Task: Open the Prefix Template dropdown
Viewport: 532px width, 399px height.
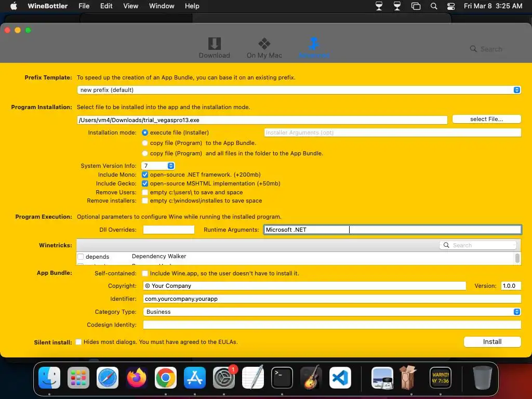Action: (299, 90)
